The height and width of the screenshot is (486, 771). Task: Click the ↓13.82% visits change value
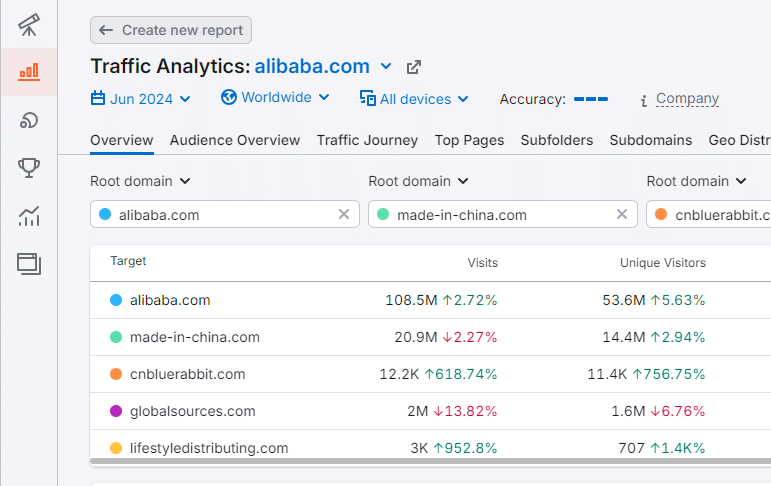click(465, 411)
